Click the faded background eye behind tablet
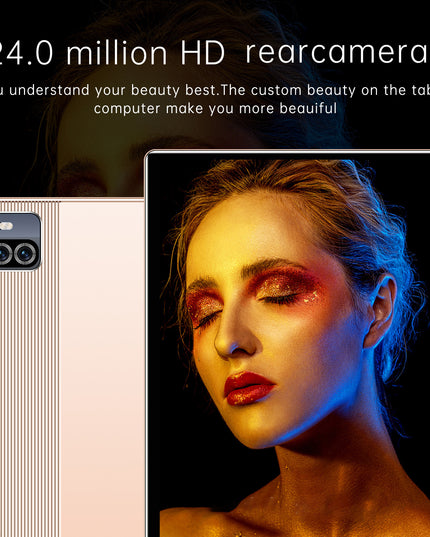The height and width of the screenshot is (537, 430). (80, 175)
